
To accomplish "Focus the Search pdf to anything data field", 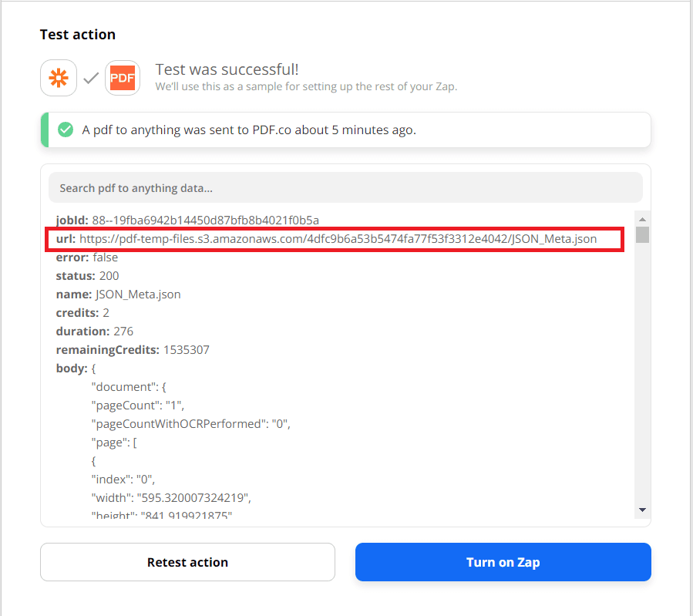I will click(x=345, y=187).
